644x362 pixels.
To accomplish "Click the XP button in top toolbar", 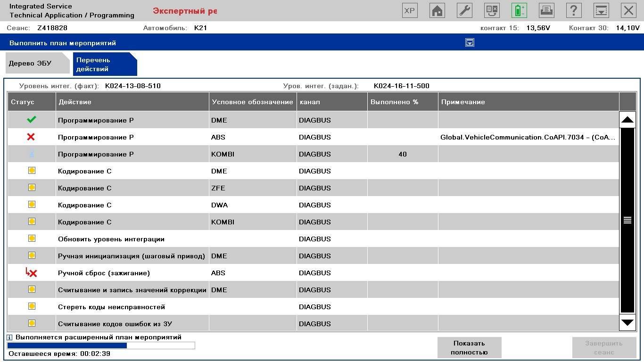I will coord(410,10).
